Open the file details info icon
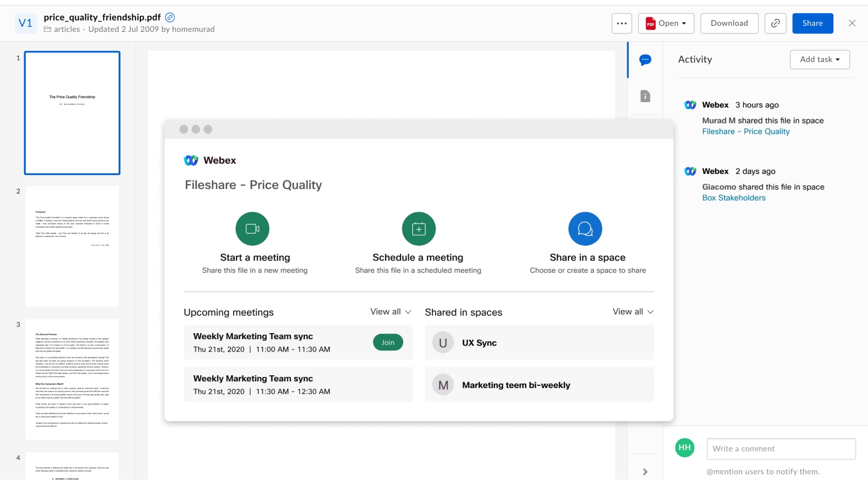 tap(645, 96)
